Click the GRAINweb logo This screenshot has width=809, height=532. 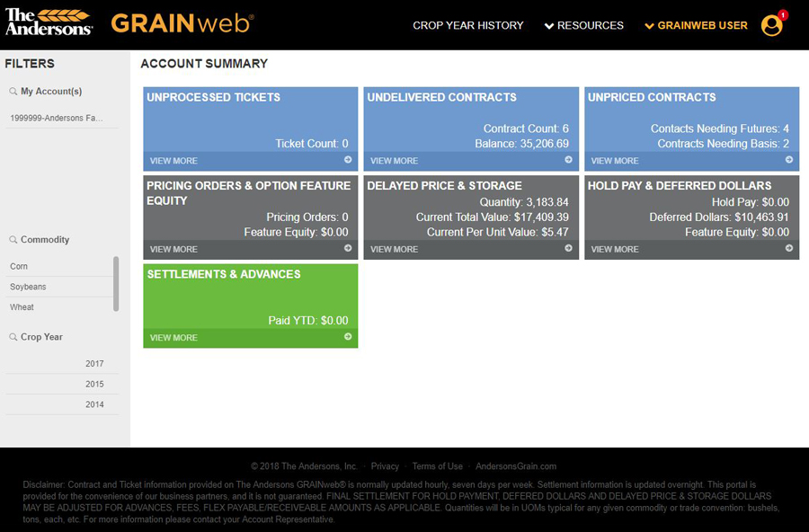(182, 23)
